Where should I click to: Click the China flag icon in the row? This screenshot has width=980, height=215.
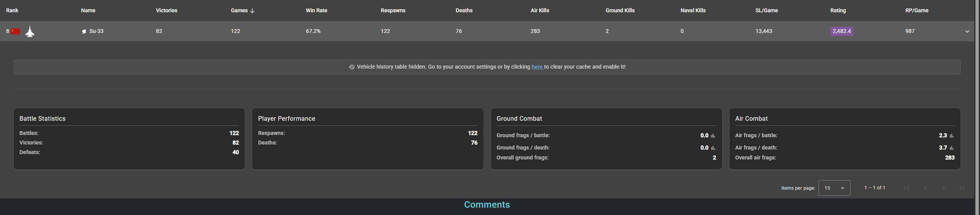coord(15,31)
